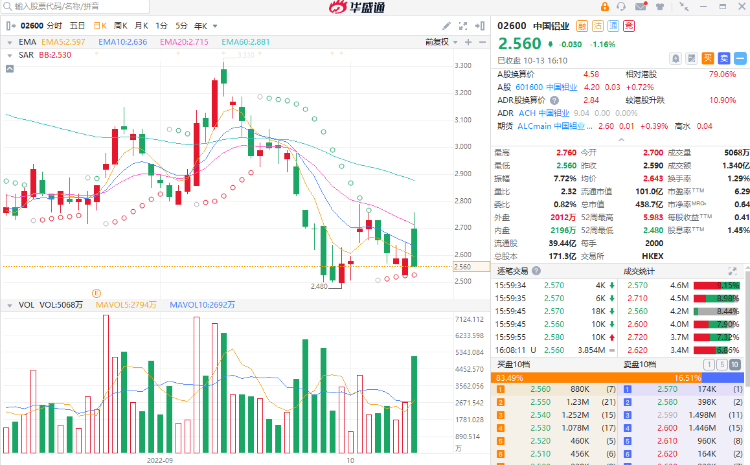Collapse left panel icon beside 02600
The image size is (750, 465).
(x=11, y=26)
